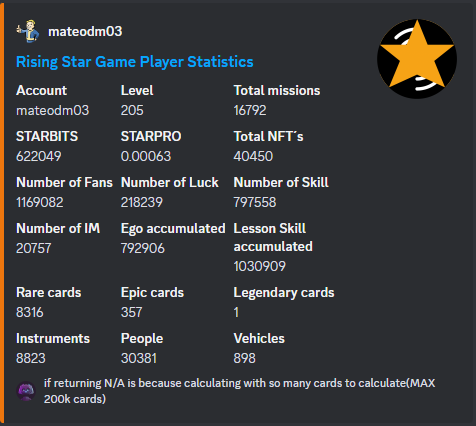Click the footer note about N/A
The height and width of the screenshot is (426, 476).
[239, 391]
